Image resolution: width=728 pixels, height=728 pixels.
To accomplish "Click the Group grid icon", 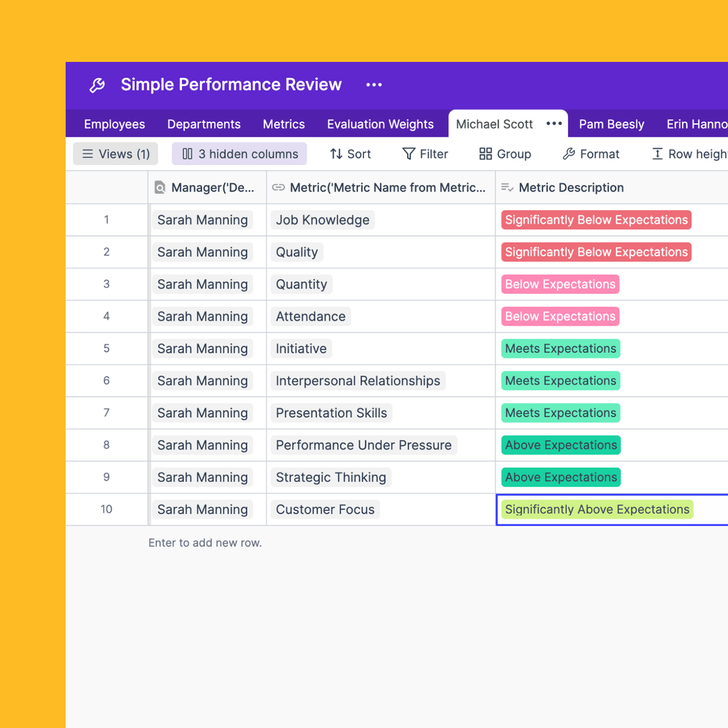I will [x=486, y=154].
